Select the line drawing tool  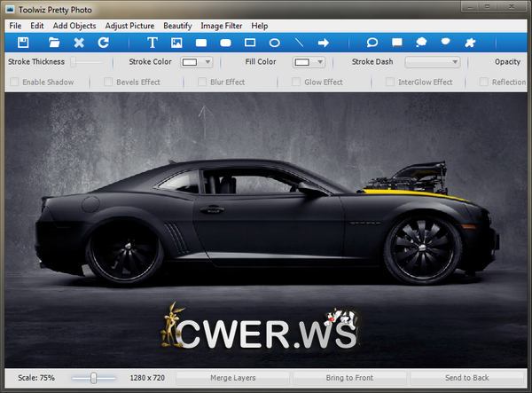[299, 43]
